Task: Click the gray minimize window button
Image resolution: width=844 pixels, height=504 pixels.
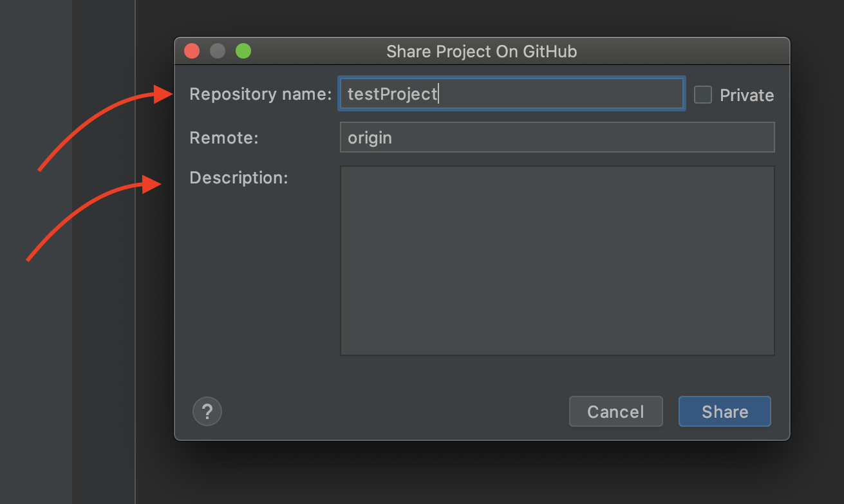Action: coord(218,51)
